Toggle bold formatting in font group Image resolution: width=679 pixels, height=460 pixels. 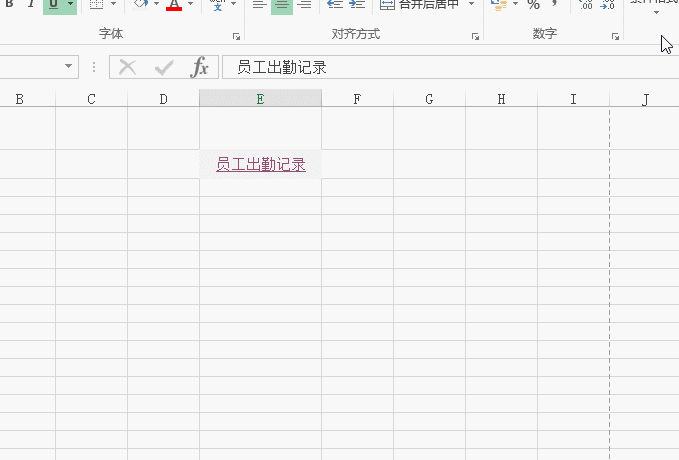click(9, 4)
